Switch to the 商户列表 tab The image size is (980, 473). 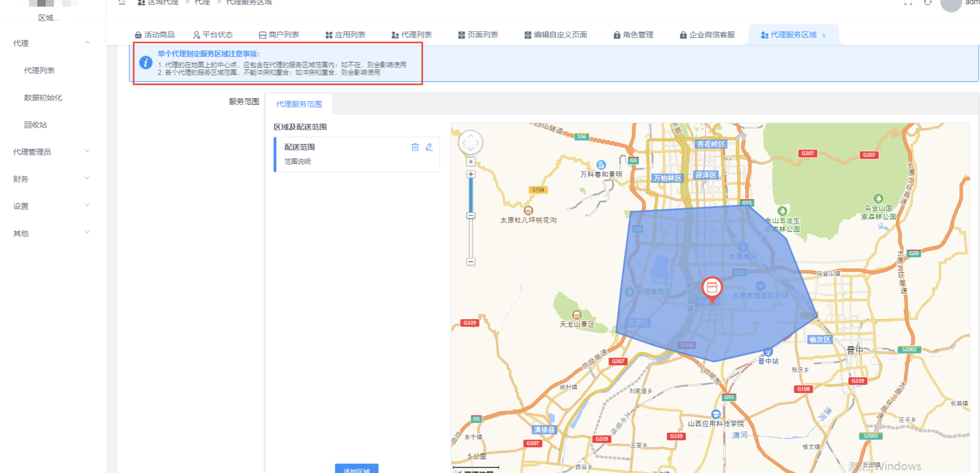click(279, 35)
